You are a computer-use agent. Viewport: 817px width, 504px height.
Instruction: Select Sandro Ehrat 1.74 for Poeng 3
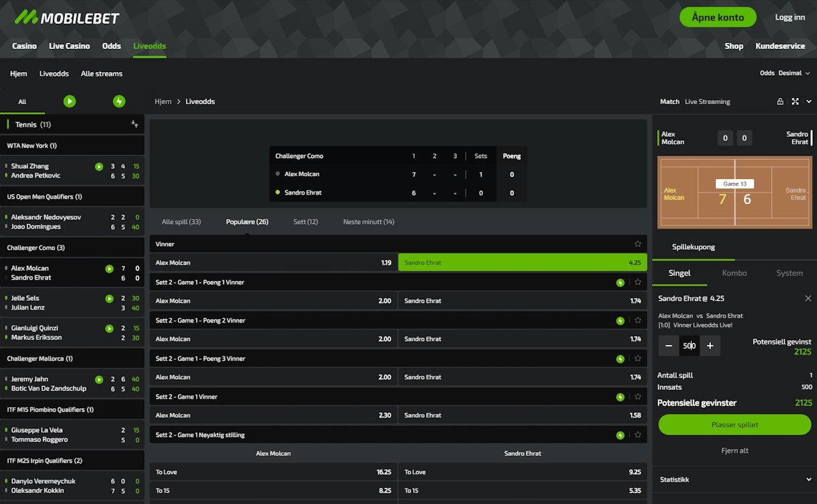click(523, 377)
